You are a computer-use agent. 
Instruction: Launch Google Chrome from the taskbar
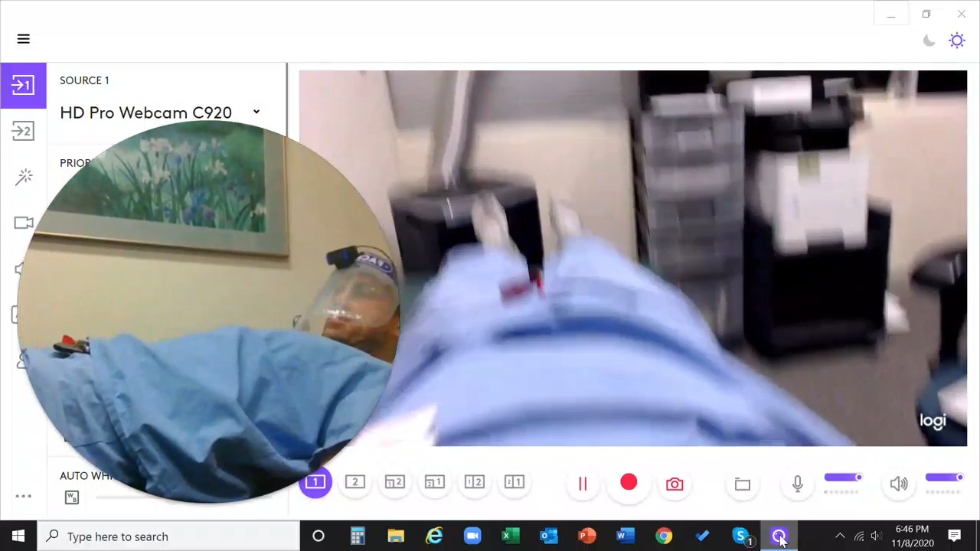(x=663, y=536)
